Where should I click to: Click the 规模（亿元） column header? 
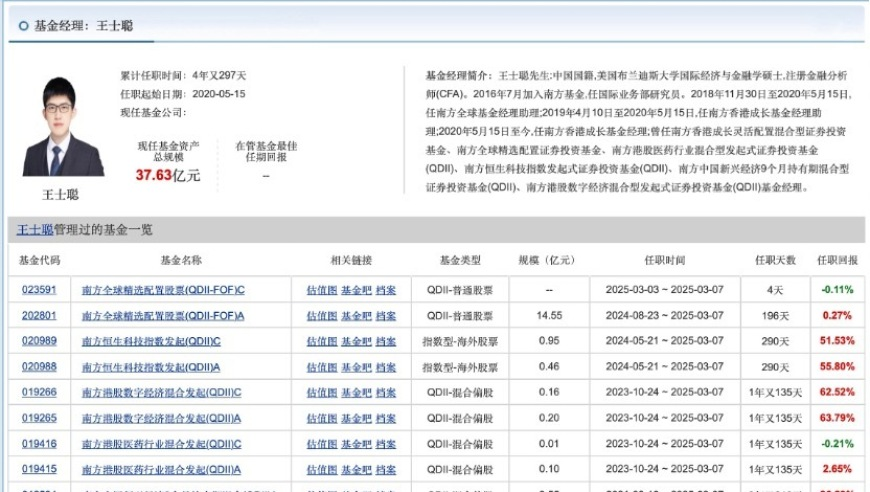tap(547, 260)
